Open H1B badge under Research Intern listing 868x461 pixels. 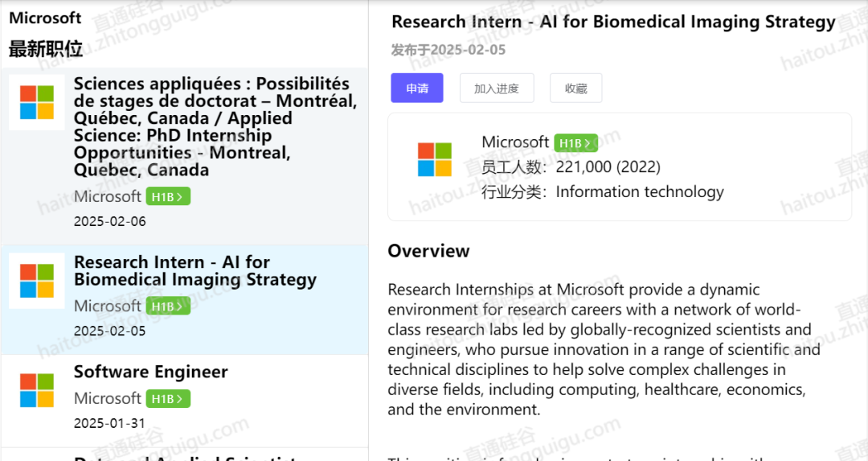[168, 306]
